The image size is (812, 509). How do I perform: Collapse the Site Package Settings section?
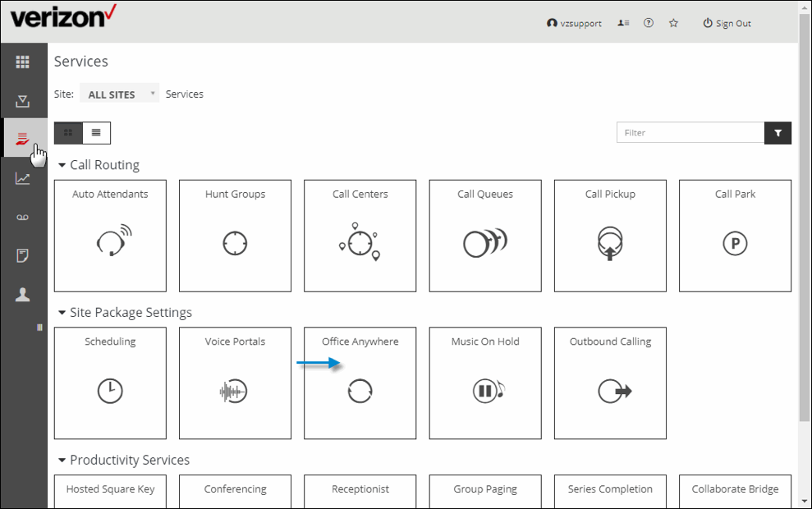click(x=62, y=313)
